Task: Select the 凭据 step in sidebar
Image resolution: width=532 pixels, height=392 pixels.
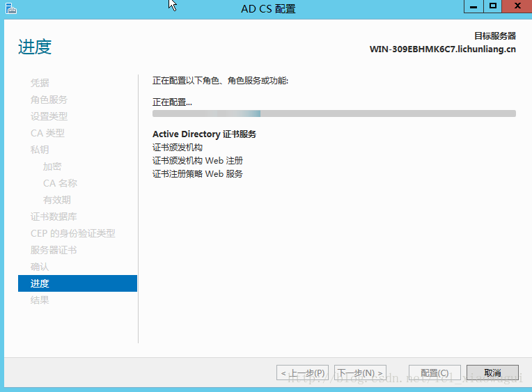Action: tap(40, 83)
